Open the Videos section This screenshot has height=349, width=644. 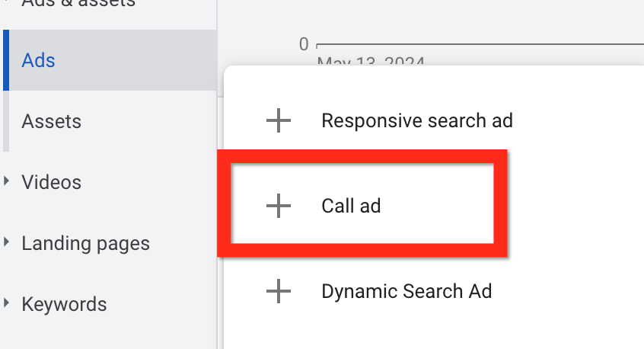[x=51, y=182]
